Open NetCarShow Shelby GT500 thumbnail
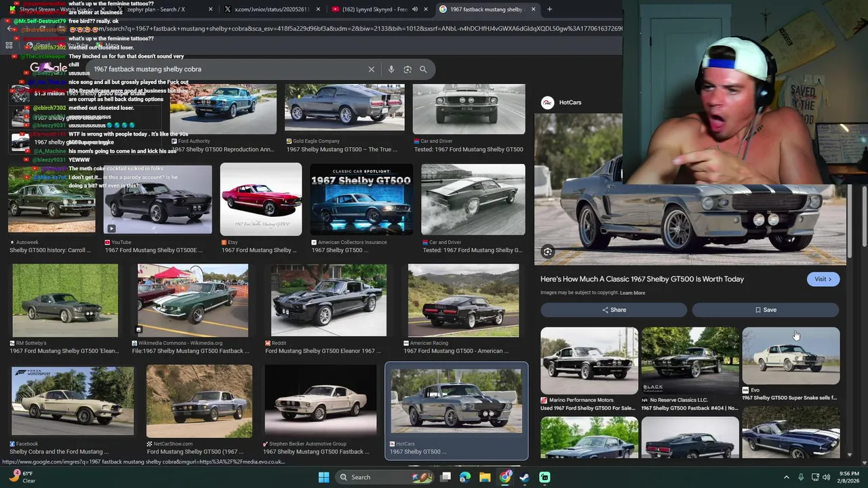The width and height of the screenshot is (868, 488). pos(199,402)
